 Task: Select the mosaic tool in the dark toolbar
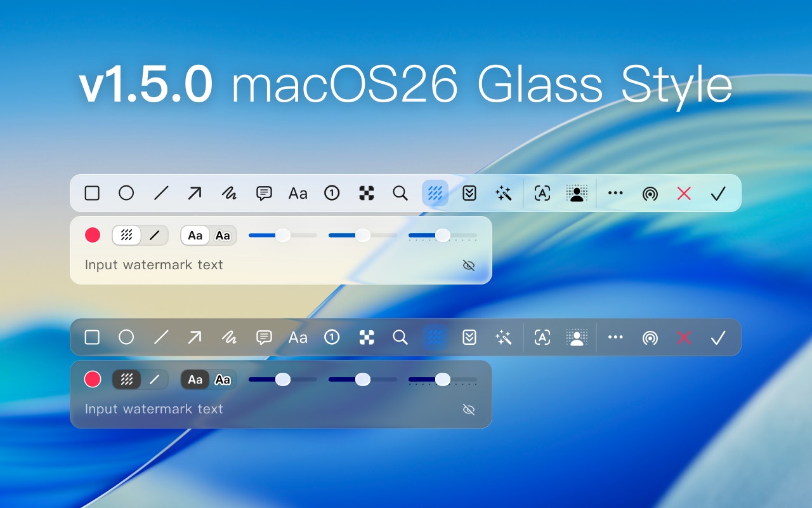[367, 337]
